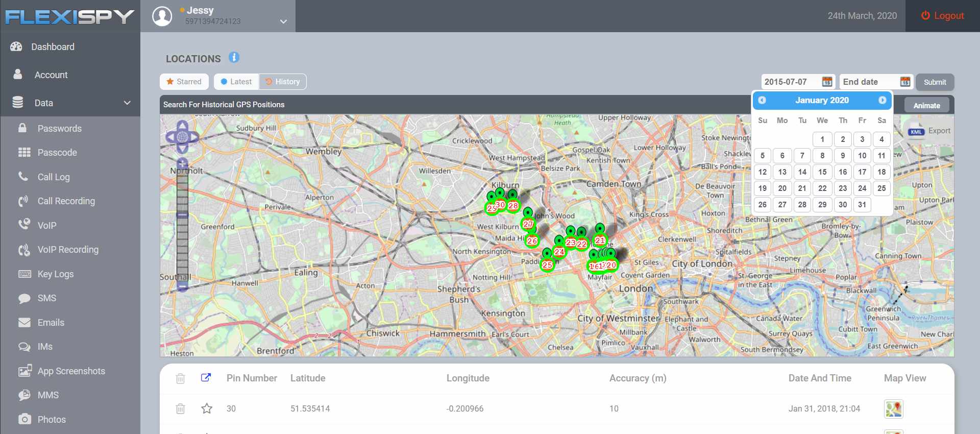Screen dimensions: 980x434
Task: Log out with the Logout button
Action: [942, 16]
